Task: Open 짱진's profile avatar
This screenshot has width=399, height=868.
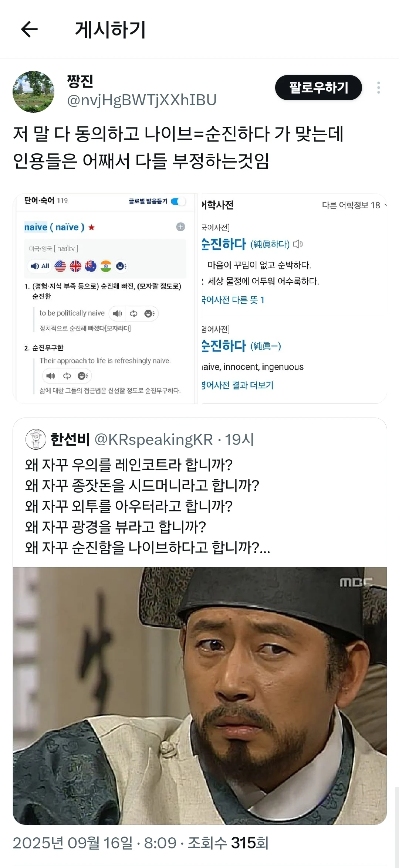Action: click(33, 92)
